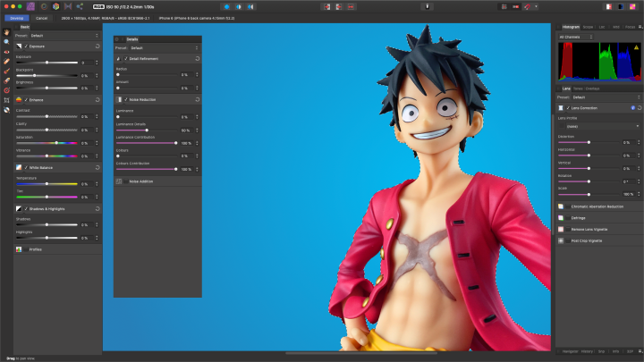Switch to the Scope tab
The width and height of the screenshot is (644, 362).
[588, 27]
